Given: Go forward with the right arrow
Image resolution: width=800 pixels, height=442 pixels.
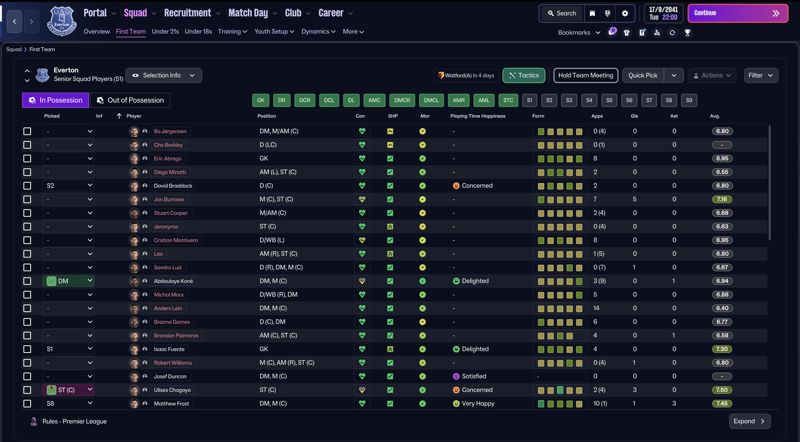Looking at the screenshot, I should (31, 21).
